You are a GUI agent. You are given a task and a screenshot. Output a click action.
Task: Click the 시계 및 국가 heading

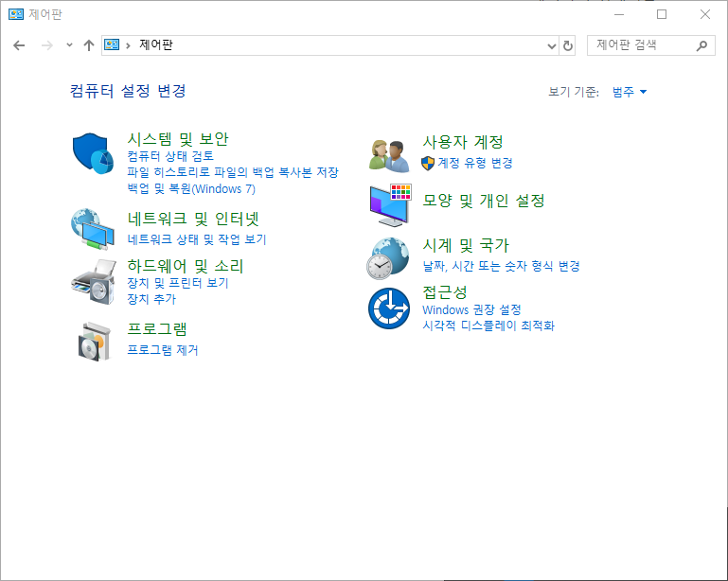[x=465, y=245]
